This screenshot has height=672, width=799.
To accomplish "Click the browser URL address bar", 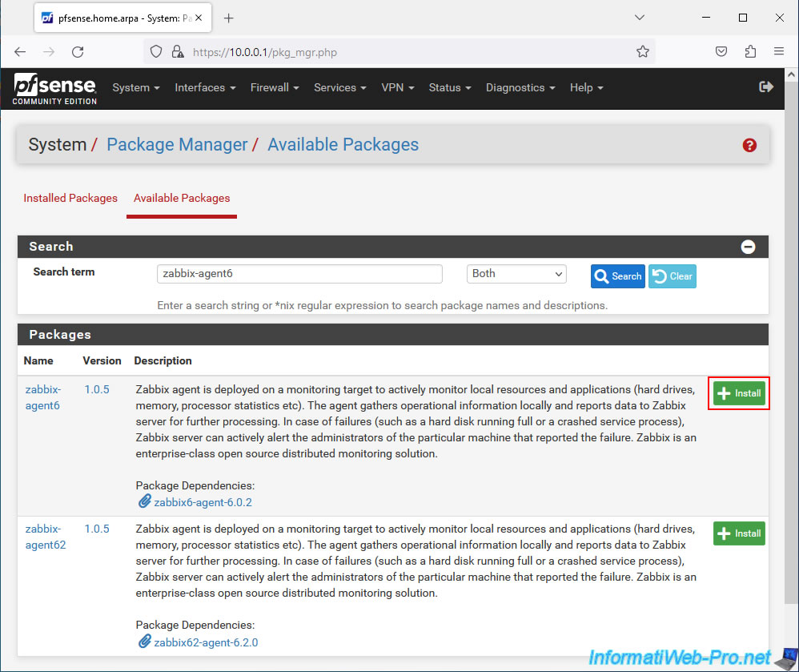I will pyautogui.click(x=399, y=52).
